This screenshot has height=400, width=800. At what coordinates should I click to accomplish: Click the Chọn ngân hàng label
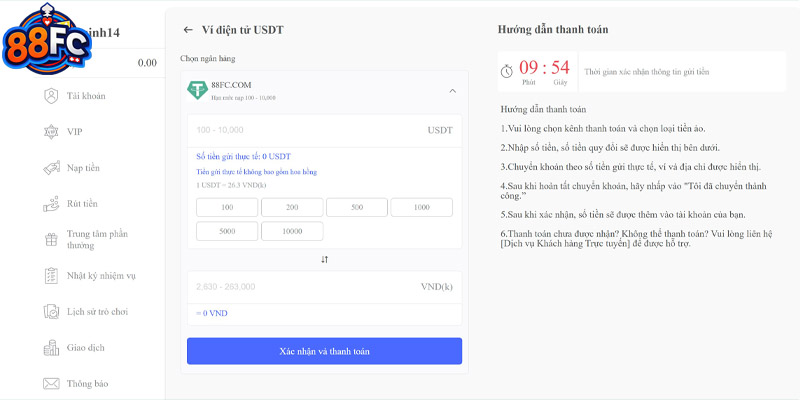click(x=208, y=59)
